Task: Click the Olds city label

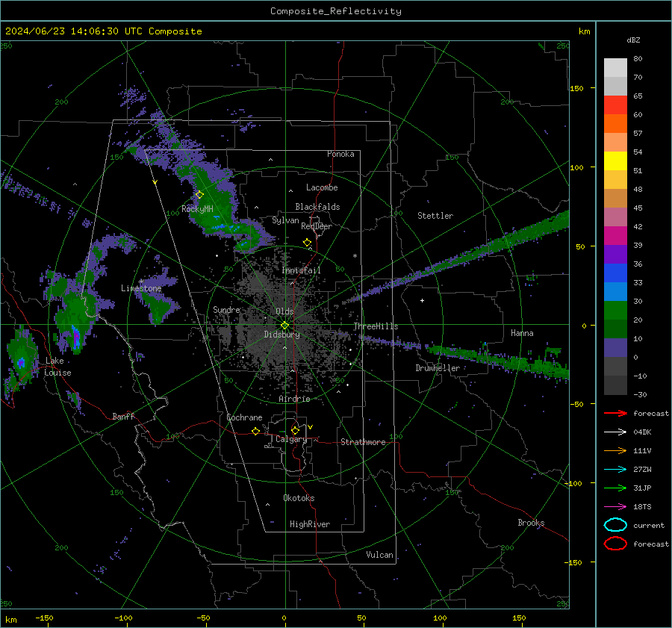Action: 284,311
